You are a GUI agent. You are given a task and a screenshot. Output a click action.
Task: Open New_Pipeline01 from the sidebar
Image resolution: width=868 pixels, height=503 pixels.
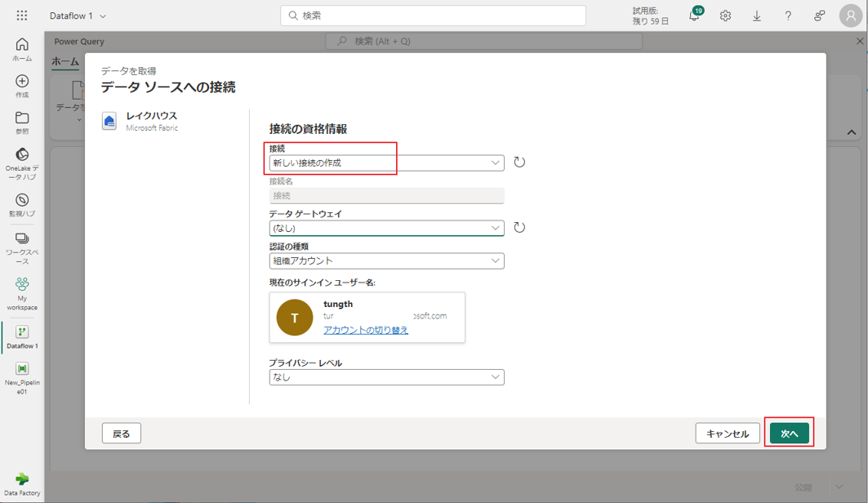[22, 376]
